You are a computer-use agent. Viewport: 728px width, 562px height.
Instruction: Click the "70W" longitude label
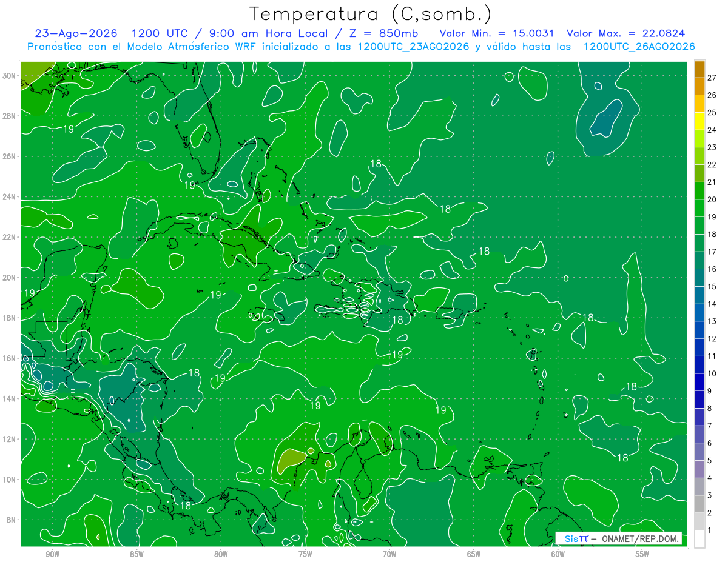(x=389, y=554)
